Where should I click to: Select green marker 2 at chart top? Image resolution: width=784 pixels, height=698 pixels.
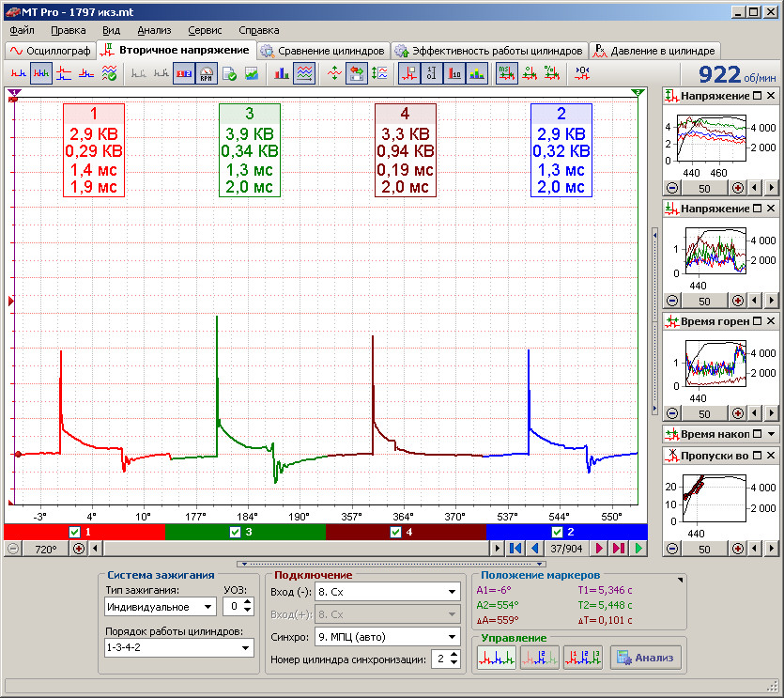pyautogui.click(x=637, y=93)
